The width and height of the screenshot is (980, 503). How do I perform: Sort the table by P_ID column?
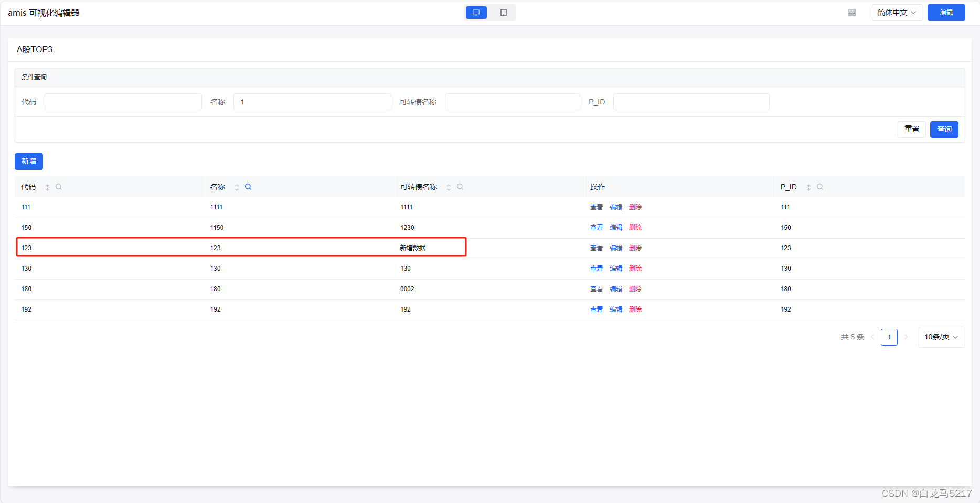[x=808, y=187]
